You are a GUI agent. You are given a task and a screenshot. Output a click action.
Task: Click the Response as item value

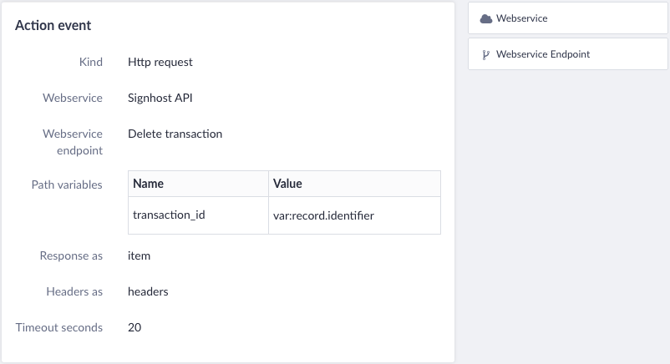(x=139, y=255)
